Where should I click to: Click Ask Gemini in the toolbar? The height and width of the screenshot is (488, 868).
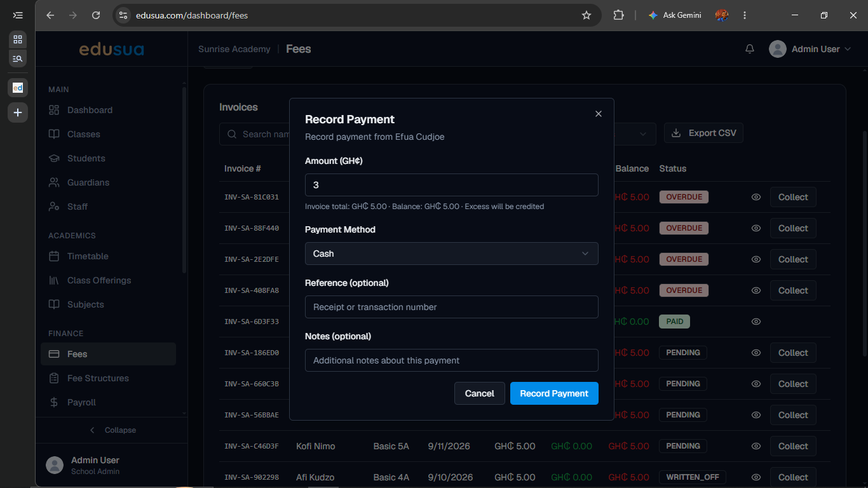click(x=675, y=15)
